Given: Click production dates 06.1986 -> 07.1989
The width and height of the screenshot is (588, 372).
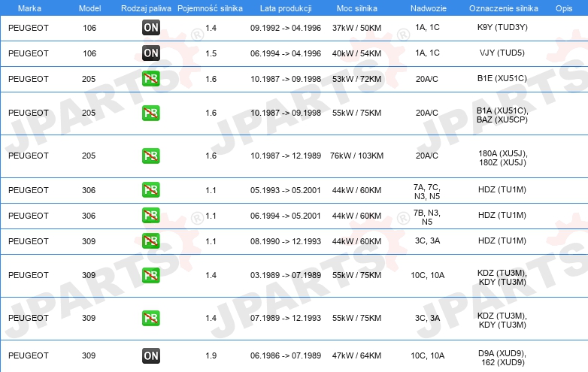Looking at the screenshot, I should point(286,355).
